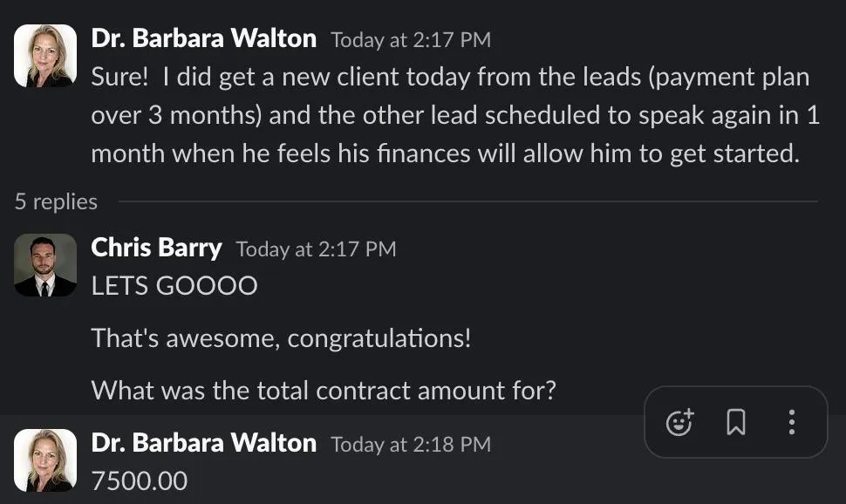
Task: Click the add reaction emoji icon
Action: 679,423
